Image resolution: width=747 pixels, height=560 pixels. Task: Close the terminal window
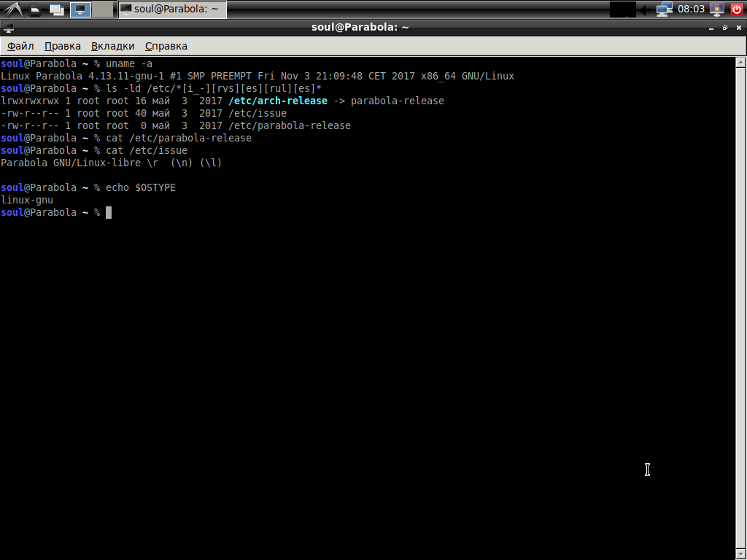point(739,28)
